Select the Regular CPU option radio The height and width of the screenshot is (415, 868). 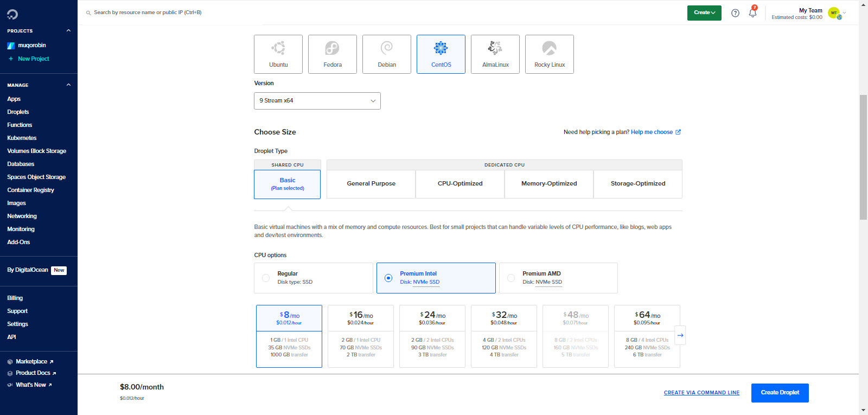266,278
